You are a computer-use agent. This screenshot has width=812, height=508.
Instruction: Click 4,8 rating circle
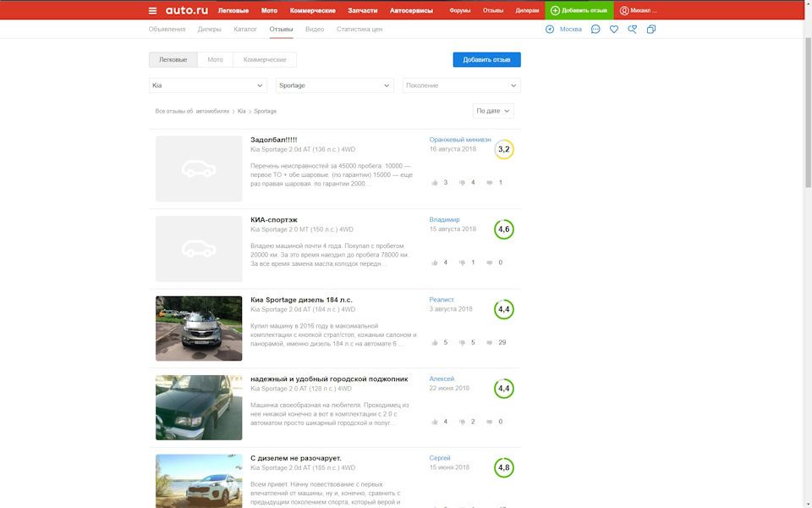point(504,467)
